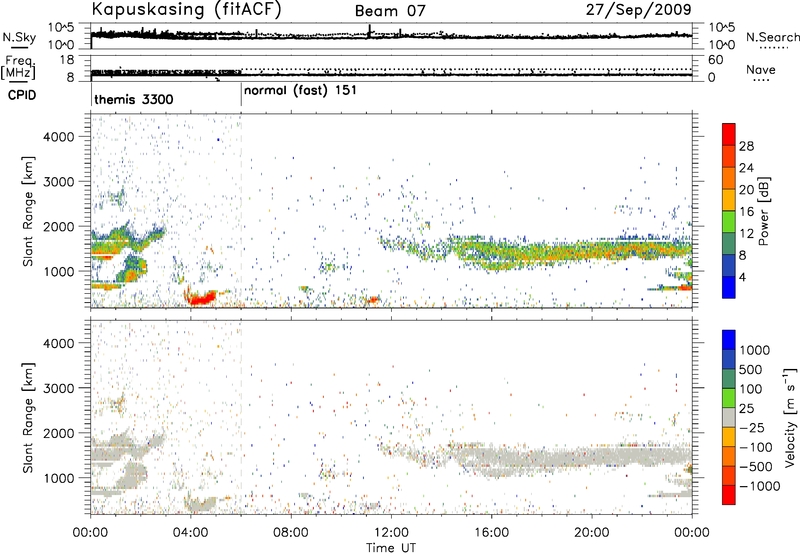Select the Beam 07 label

pyautogui.click(x=390, y=11)
